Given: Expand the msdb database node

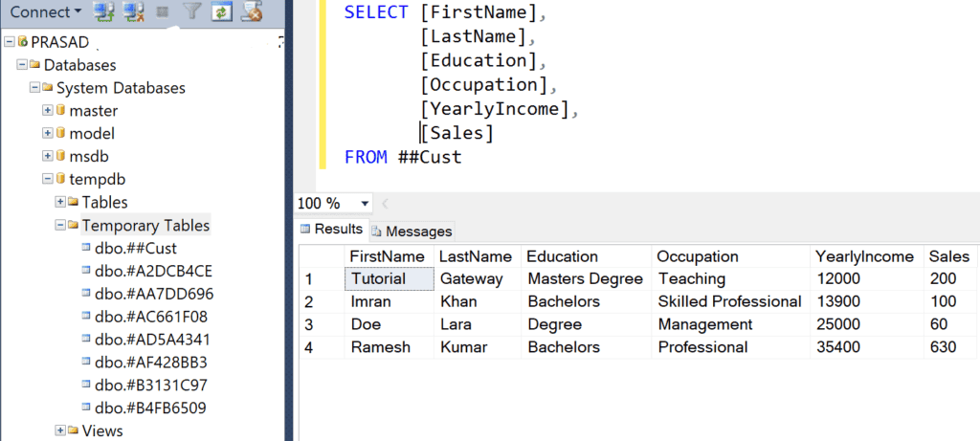Looking at the screenshot, I should [47, 156].
